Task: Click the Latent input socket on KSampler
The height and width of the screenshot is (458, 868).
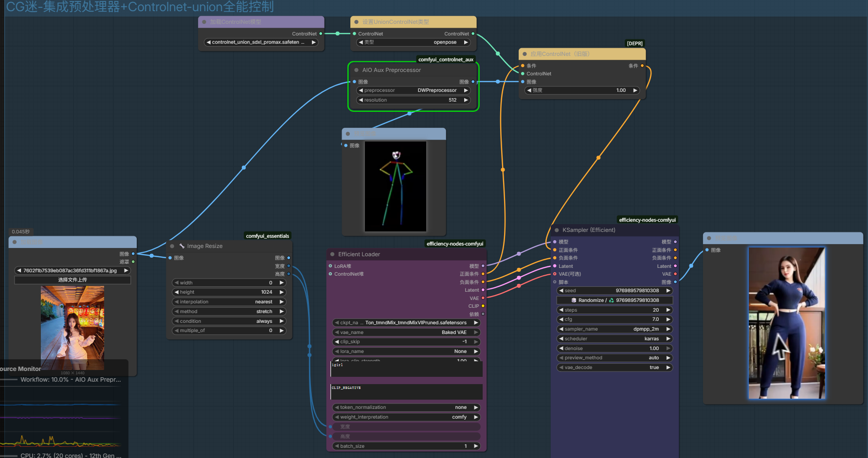Action: 555,266
